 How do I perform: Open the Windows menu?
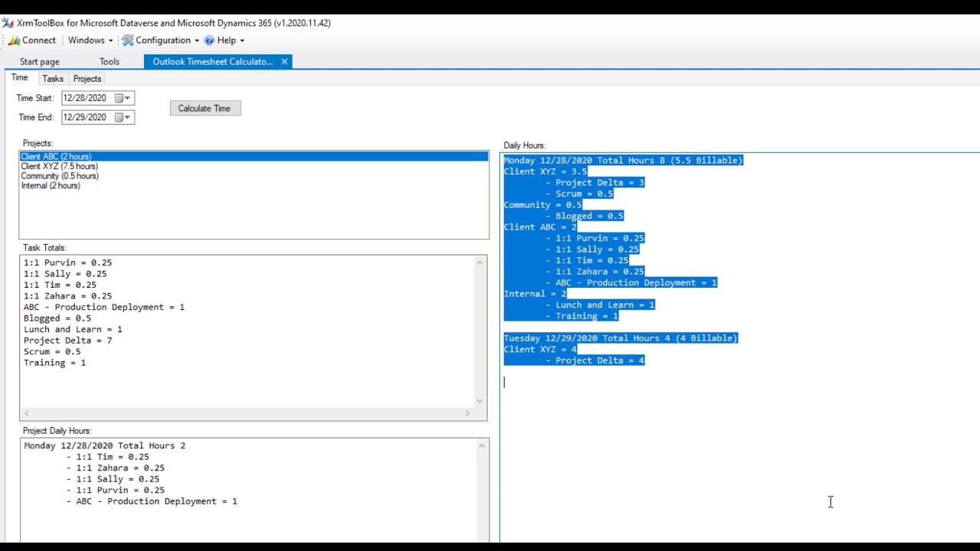coord(90,41)
